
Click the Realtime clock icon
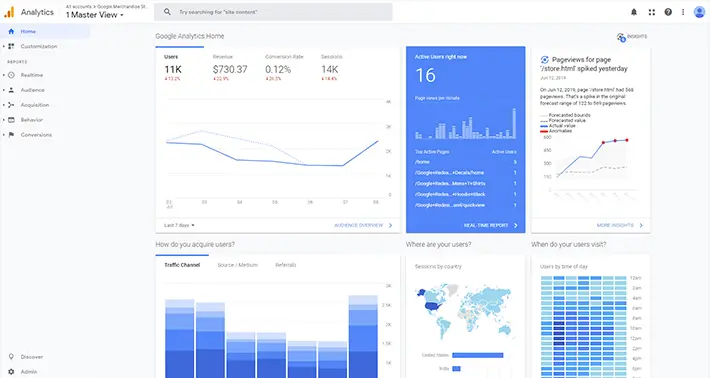11,75
